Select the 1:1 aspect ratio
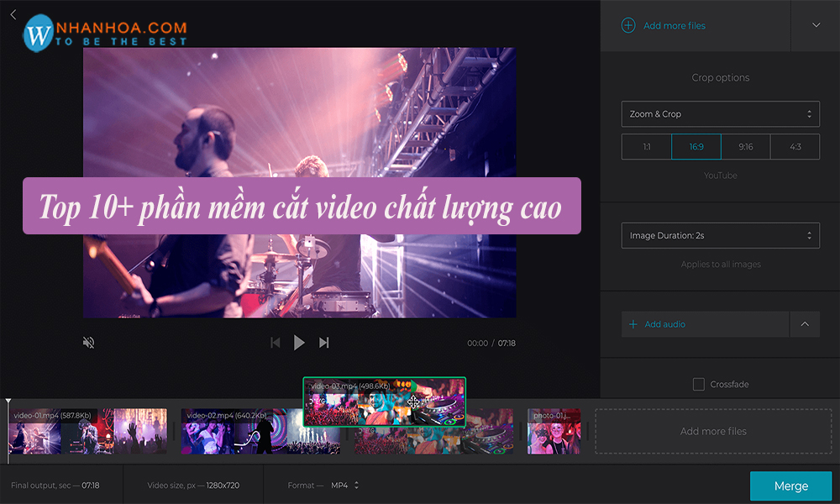The width and height of the screenshot is (840, 504). coord(646,145)
